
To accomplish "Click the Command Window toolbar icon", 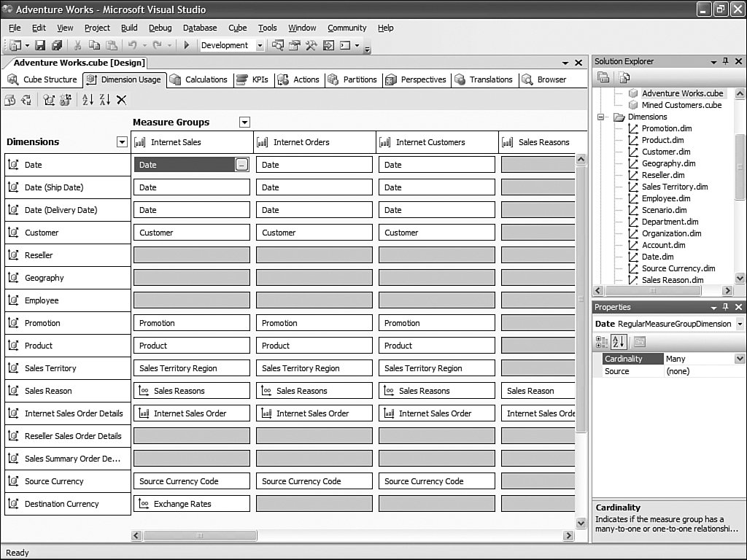I will [x=345, y=45].
